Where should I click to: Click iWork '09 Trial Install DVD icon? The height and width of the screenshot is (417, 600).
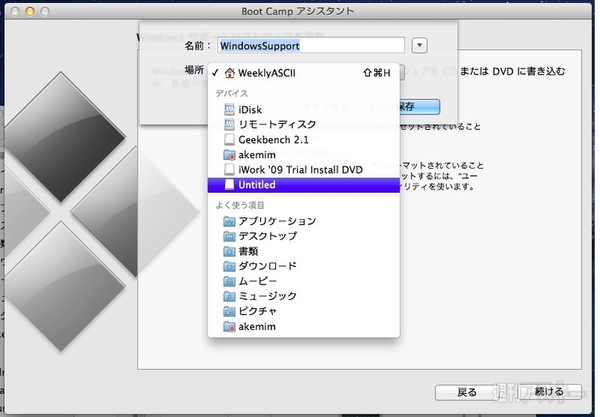pyautogui.click(x=229, y=169)
